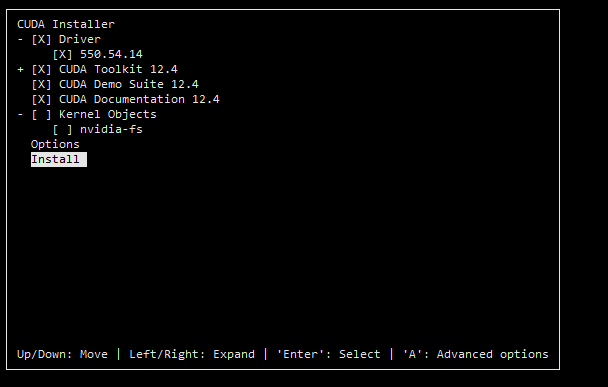Select the CUDA Toolkit 12.4 label
The width and height of the screenshot is (608, 387).
coord(118,69)
